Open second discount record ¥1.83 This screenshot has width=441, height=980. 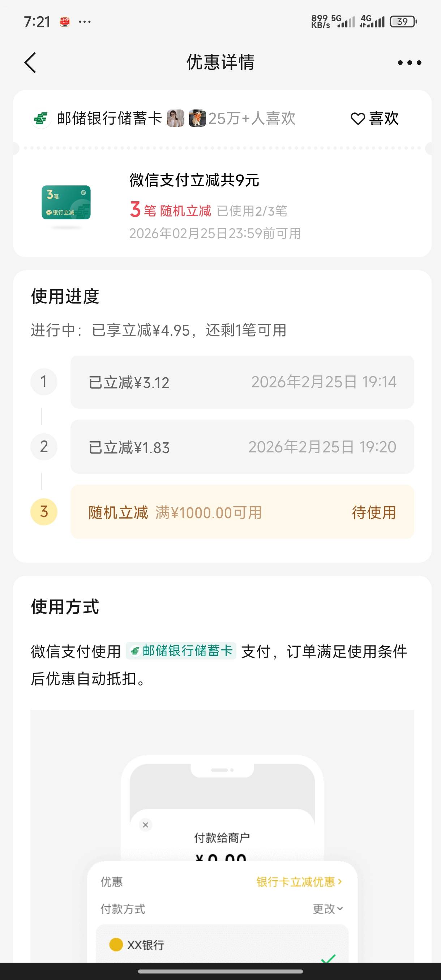tap(242, 447)
